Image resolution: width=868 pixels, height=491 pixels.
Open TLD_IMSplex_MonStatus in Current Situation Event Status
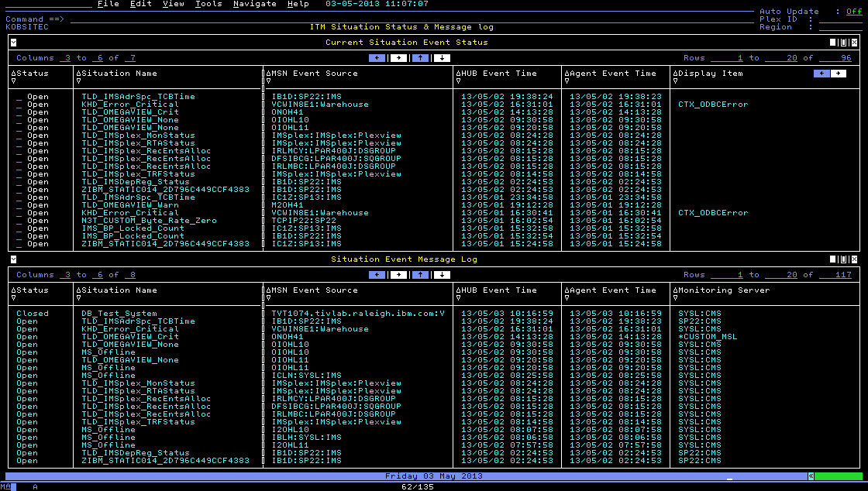[139, 136]
